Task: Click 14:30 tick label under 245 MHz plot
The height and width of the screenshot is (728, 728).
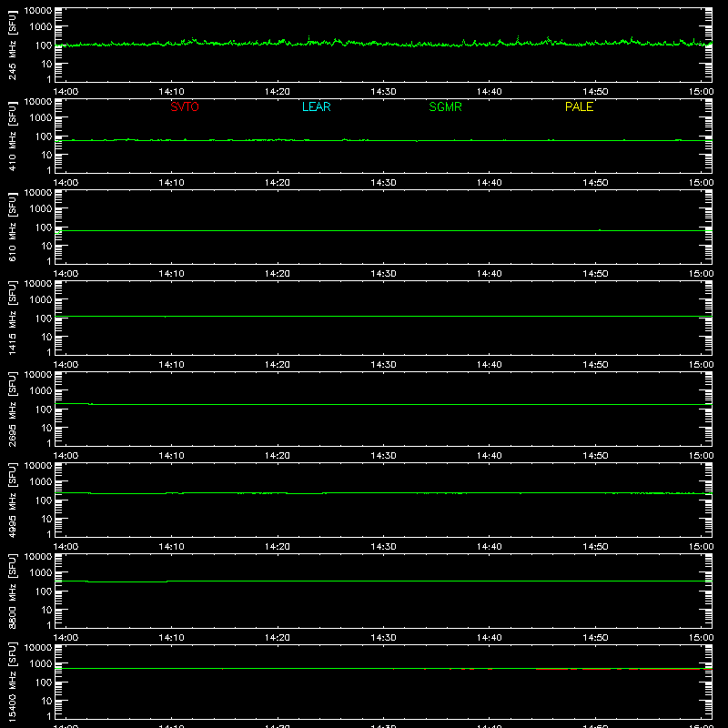Action: click(383, 92)
